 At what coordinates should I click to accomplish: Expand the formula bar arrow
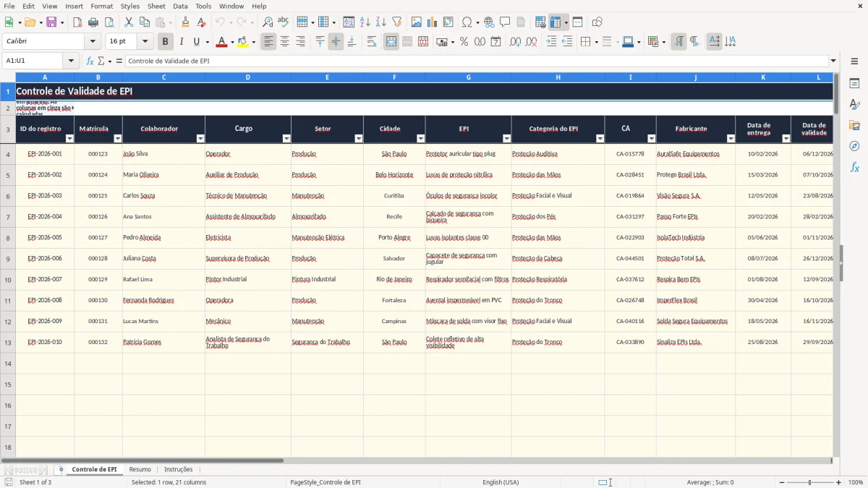833,61
